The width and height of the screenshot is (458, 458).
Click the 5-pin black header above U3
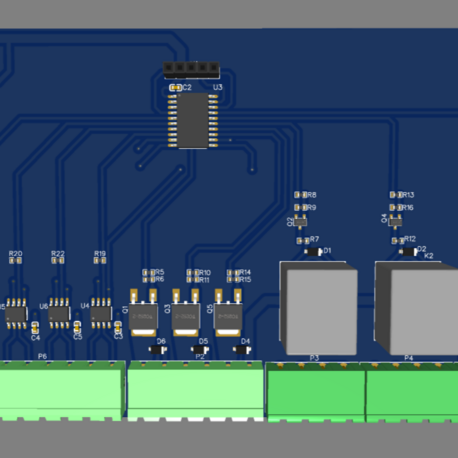click(x=191, y=70)
